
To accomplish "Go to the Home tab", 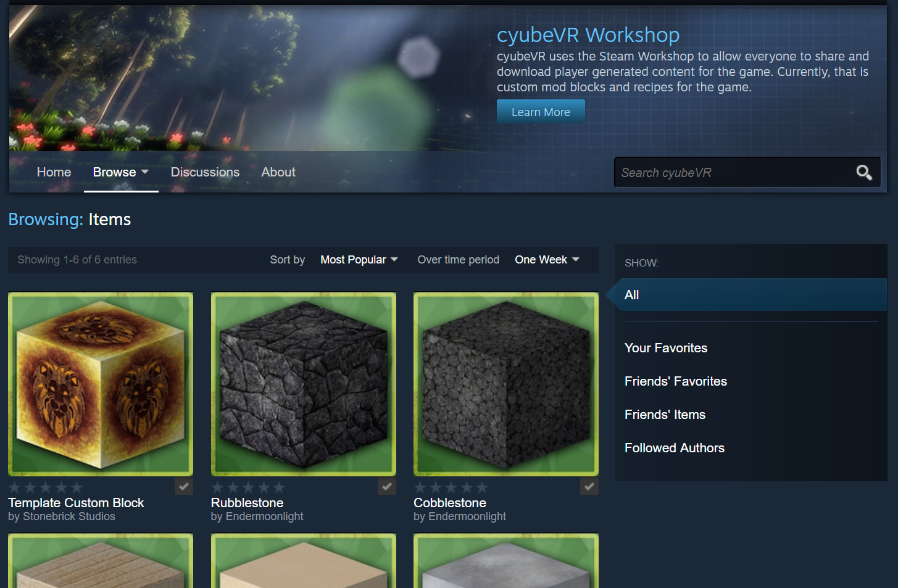I will (x=54, y=172).
